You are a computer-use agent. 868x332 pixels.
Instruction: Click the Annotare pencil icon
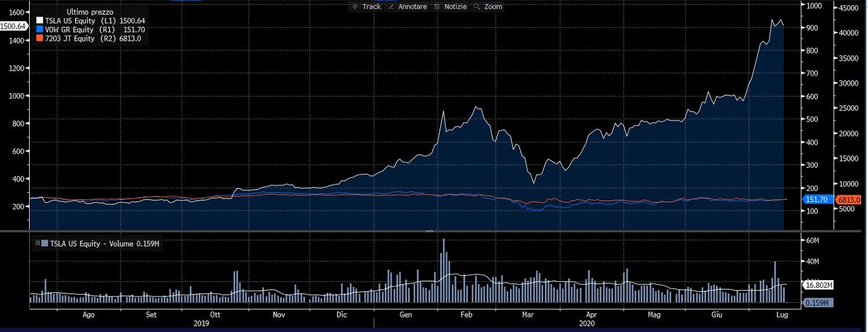tap(391, 6)
